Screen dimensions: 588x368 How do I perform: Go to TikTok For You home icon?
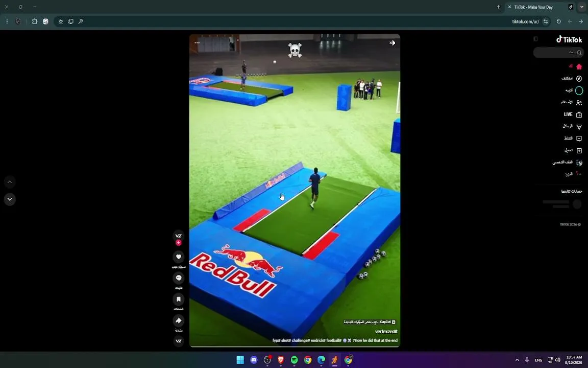(x=579, y=66)
